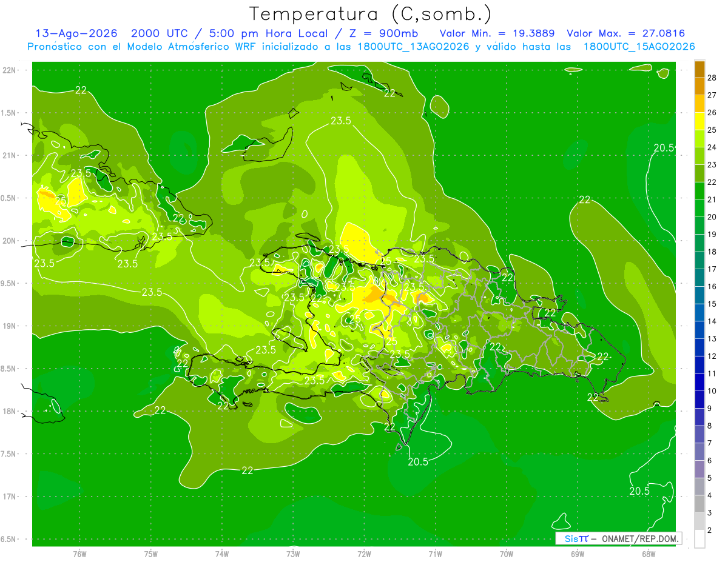This screenshot has height=562, width=728.
Task: Click the dark orange swatch above legend 28
Action: pyautogui.click(x=700, y=69)
